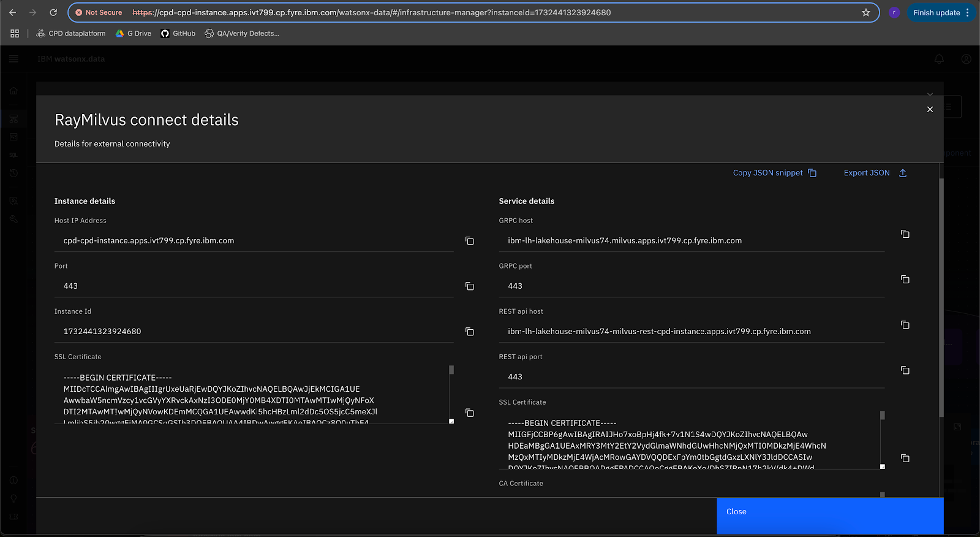This screenshot has height=537, width=980.
Task: Open the GitHub bookmark
Action: (178, 34)
